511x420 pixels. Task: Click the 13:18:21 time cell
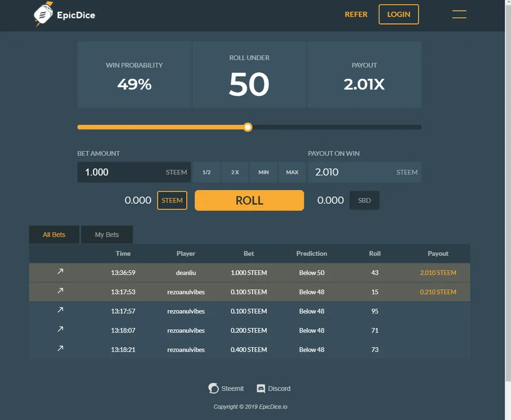123,350
